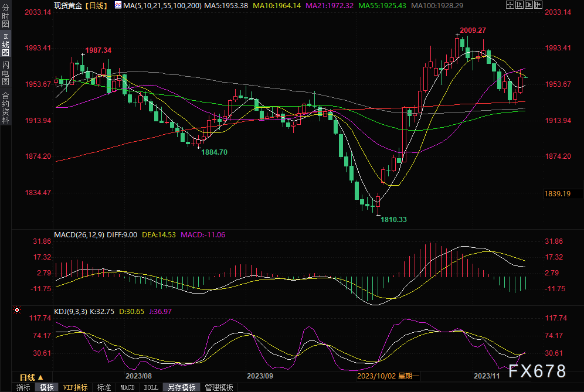584x392 pixels.
Task: Click the 另存模板 button
Action: (182, 387)
